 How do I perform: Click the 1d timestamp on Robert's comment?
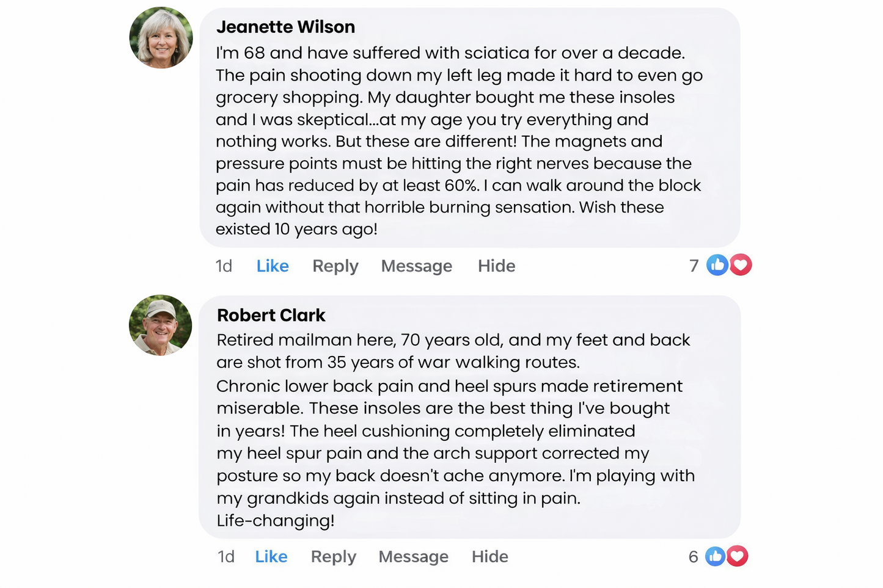click(225, 557)
